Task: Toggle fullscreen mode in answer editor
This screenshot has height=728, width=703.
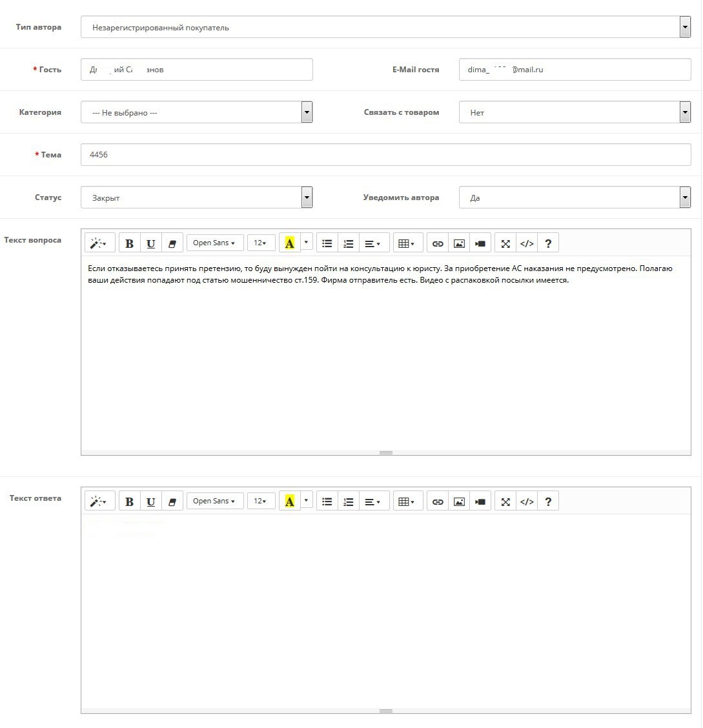Action: pos(505,501)
